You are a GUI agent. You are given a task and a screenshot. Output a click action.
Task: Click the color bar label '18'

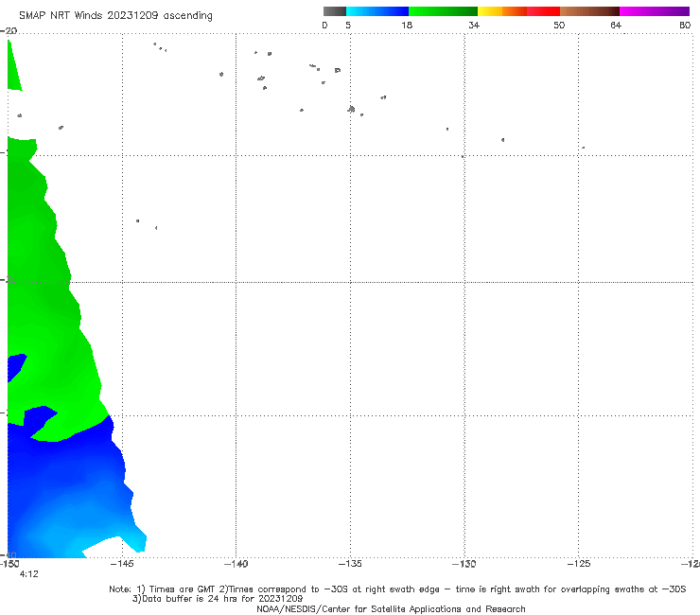[x=407, y=25]
